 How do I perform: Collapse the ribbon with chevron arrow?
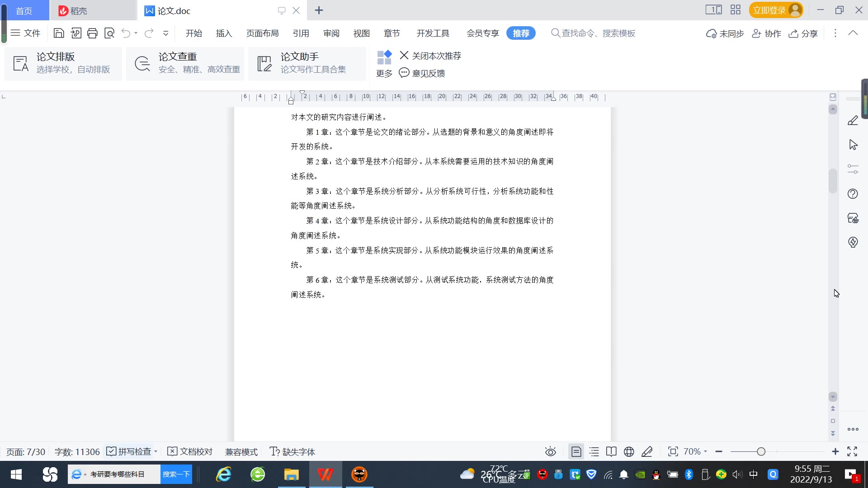point(853,33)
